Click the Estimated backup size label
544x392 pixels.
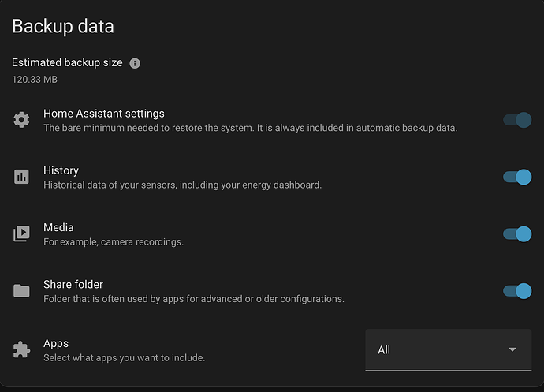[x=67, y=62]
